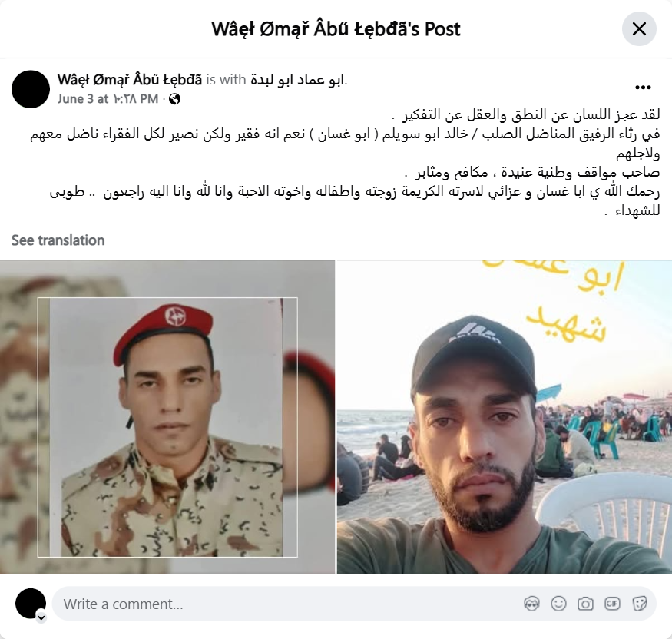
Task: Click your own avatar beside comment box
Action: click(x=31, y=604)
